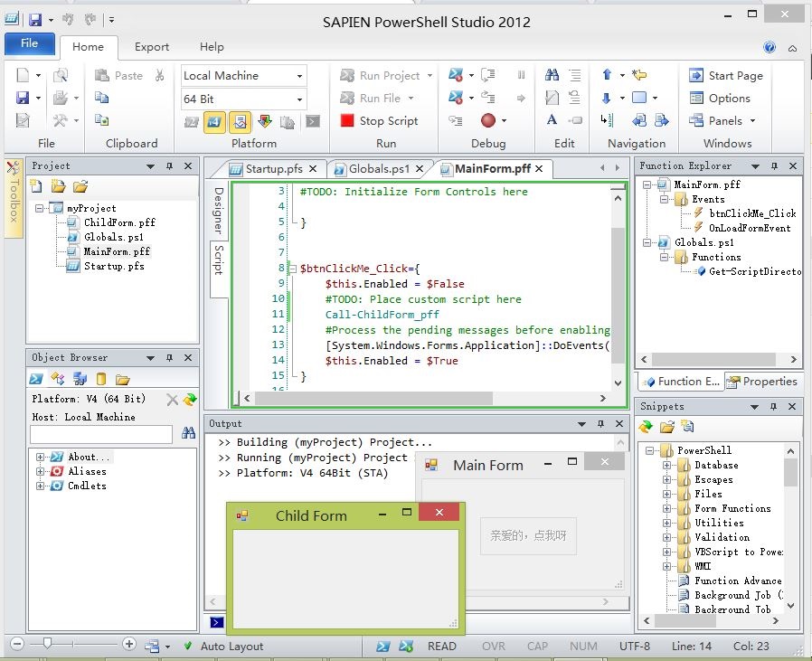The width and height of the screenshot is (812, 661).
Task: Toggle the highlighted STA mode platform icon
Action: (x=240, y=122)
